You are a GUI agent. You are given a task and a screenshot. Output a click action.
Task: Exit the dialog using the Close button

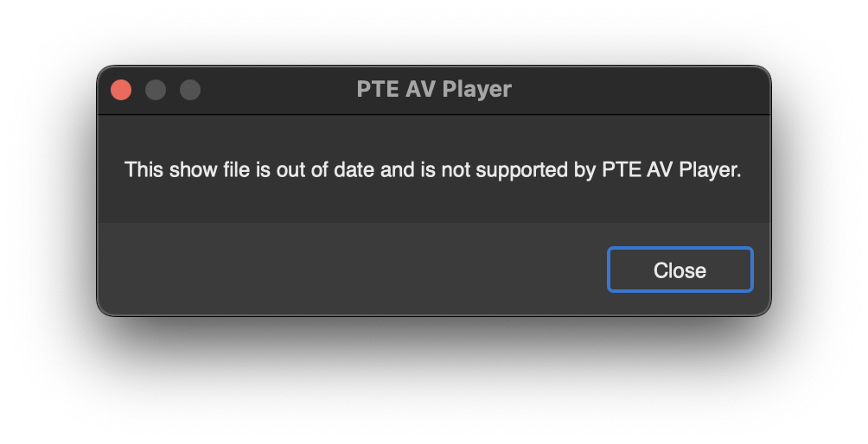680,270
